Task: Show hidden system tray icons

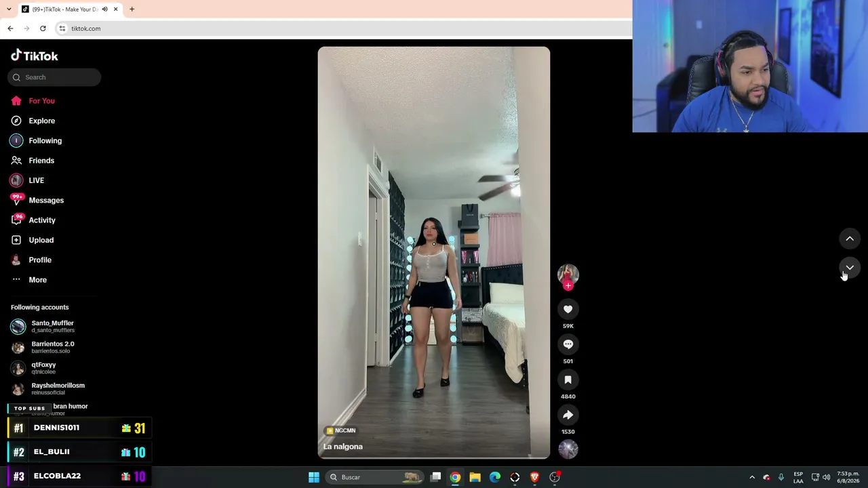Action: click(751, 477)
